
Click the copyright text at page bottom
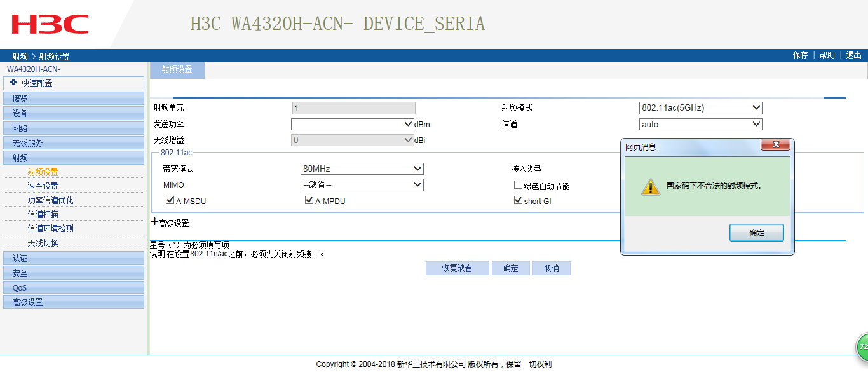pyautogui.click(x=434, y=364)
